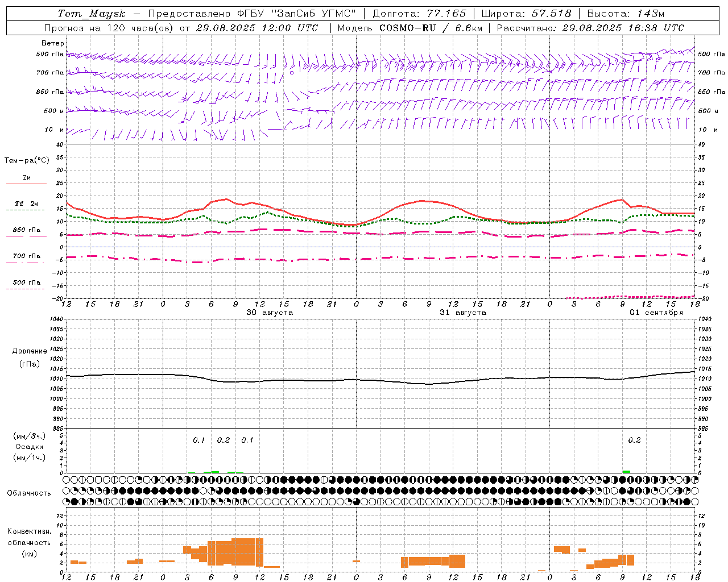
Task: Click the Тем-ра(°C) axis title
Action: 27,161
